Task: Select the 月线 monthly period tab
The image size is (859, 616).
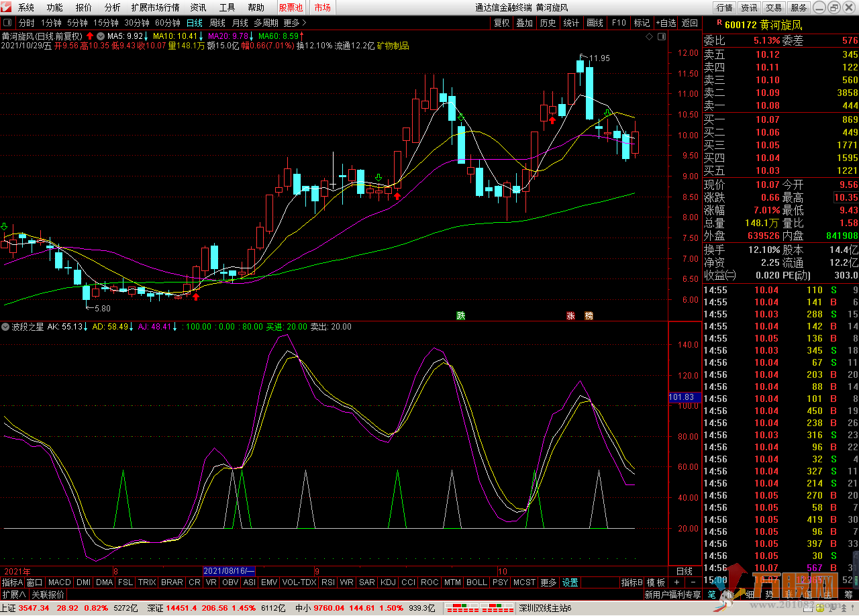Action: [240, 23]
